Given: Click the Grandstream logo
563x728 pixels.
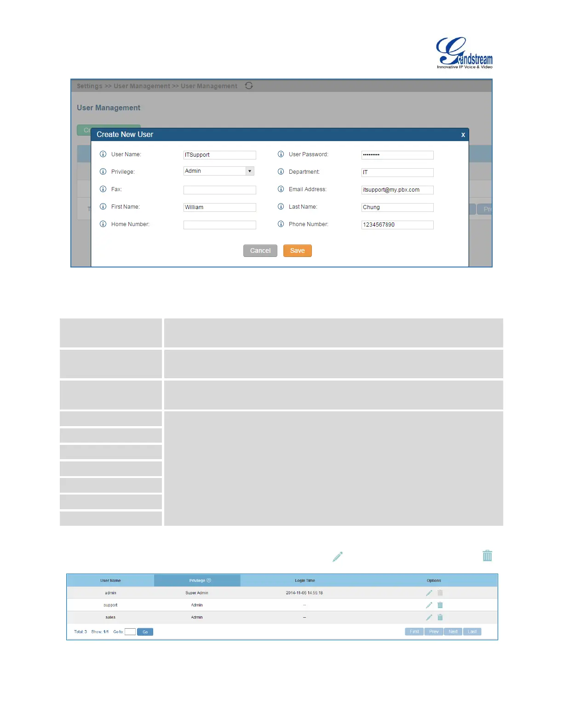Looking at the screenshot, I should click(464, 53).
